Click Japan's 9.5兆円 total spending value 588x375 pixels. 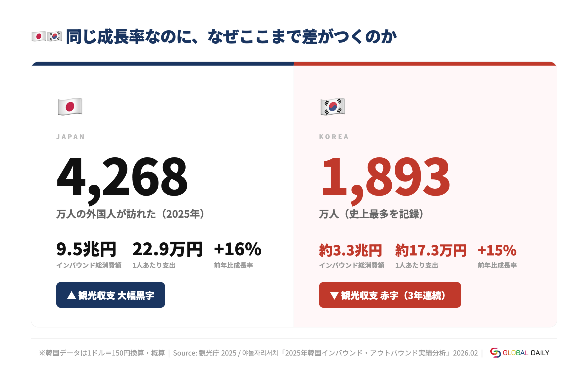pos(86,249)
